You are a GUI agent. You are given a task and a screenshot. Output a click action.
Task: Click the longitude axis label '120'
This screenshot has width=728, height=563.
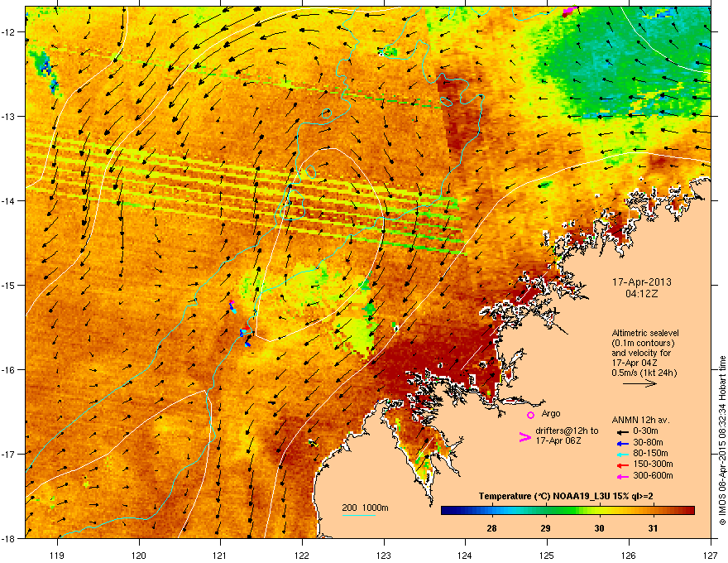point(139,555)
